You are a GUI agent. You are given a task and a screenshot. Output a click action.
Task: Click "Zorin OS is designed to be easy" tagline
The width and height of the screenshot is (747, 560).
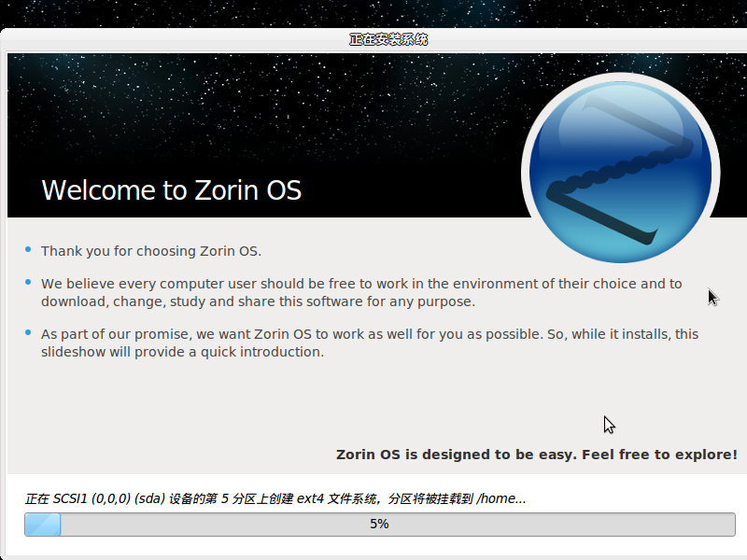click(x=537, y=455)
